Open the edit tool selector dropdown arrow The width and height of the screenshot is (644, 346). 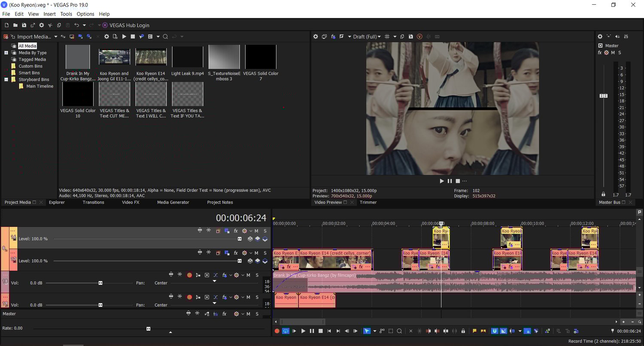pos(375,331)
